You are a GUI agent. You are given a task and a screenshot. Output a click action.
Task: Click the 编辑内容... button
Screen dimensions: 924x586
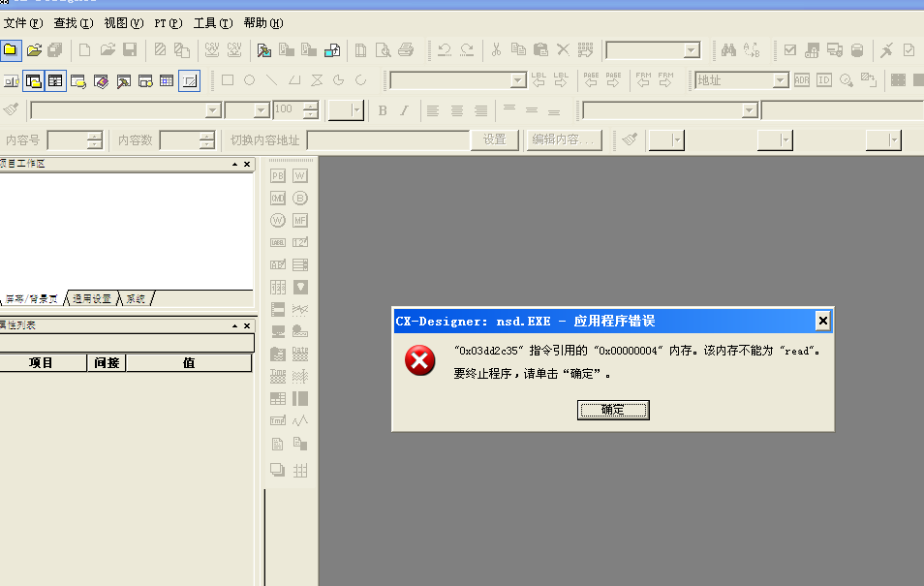coord(565,139)
